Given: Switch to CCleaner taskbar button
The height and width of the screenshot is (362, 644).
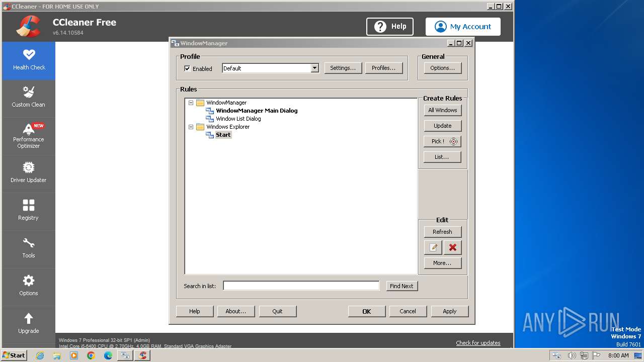Looking at the screenshot, I should coord(143,355).
